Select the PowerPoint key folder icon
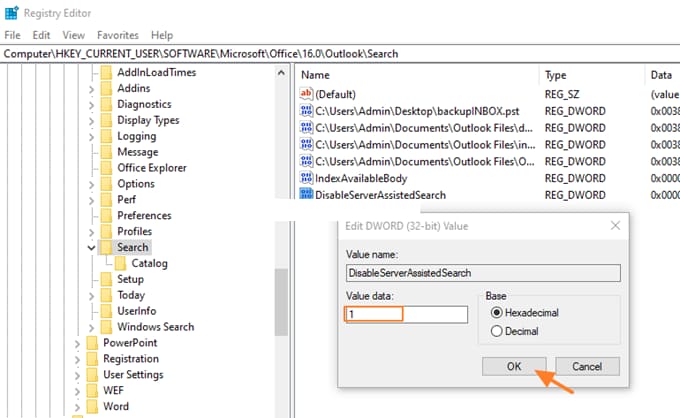Viewport: 680px width, 418px height. click(91, 343)
